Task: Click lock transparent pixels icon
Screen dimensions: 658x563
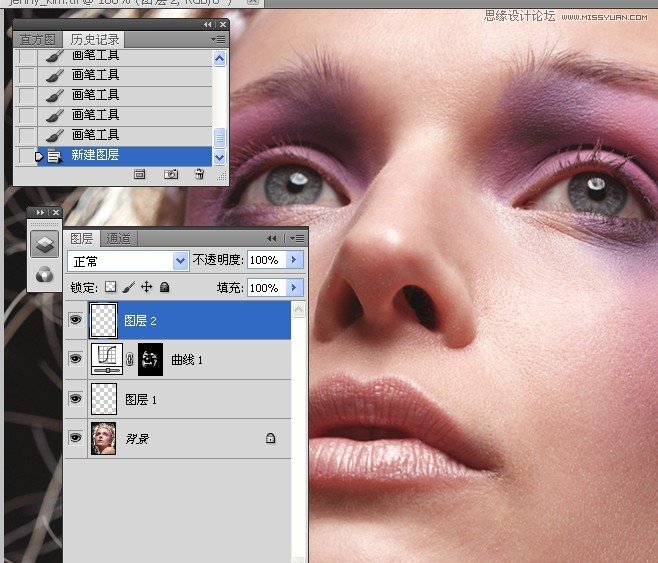Action: [111, 287]
